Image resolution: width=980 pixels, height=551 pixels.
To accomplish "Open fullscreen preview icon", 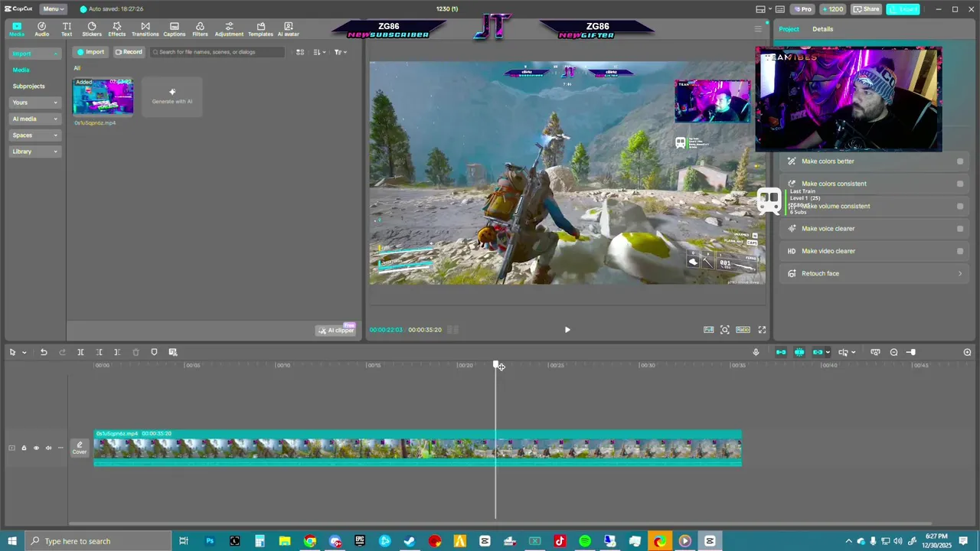I will point(762,330).
